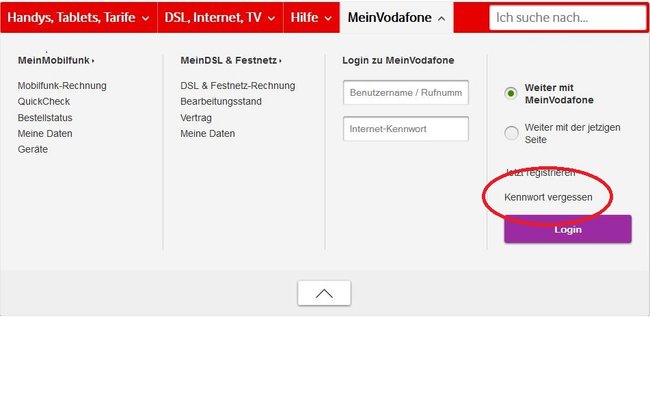The image size is (650, 414).
Task: Open QuickCheck link
Action: point(44,102)
